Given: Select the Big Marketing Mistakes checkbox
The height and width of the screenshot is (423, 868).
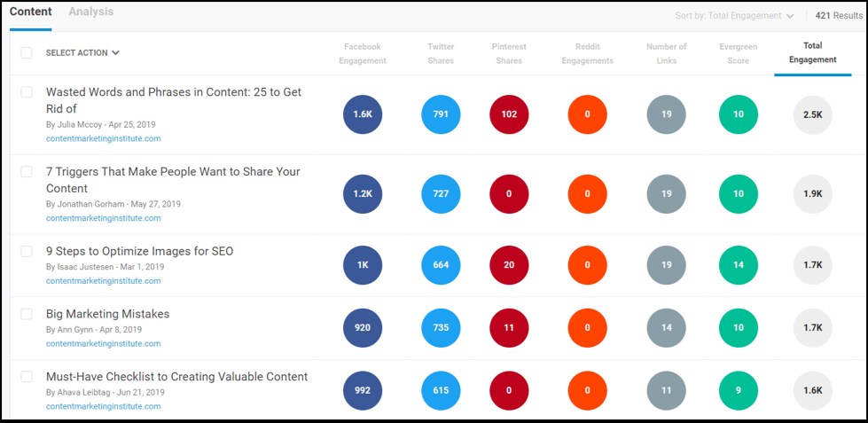Looking at the screenshot, I should [x=27, y=314].
